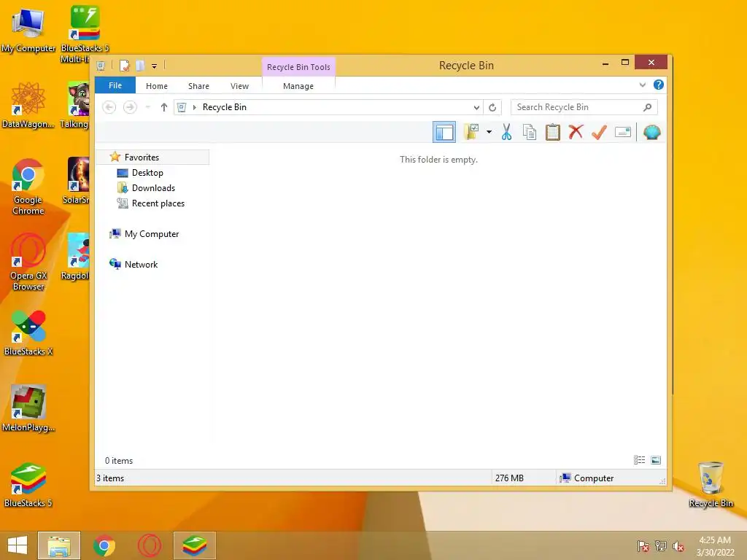Open the folder options dropdown arrow

489,132
